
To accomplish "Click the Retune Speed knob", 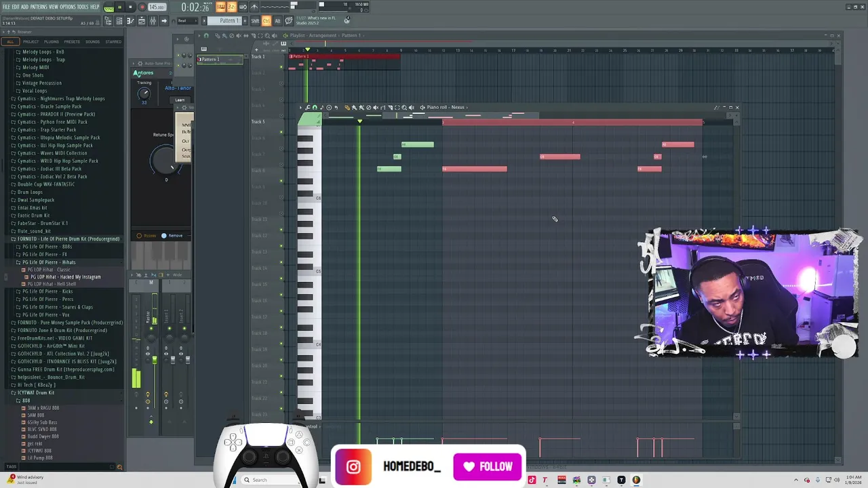I will point(165,160).
